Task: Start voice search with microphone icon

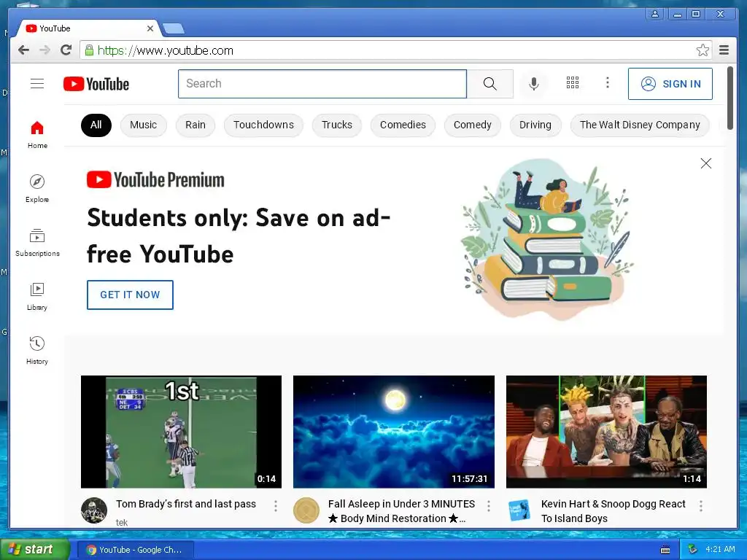Action: pyautogui.click(x=534, y=84)
